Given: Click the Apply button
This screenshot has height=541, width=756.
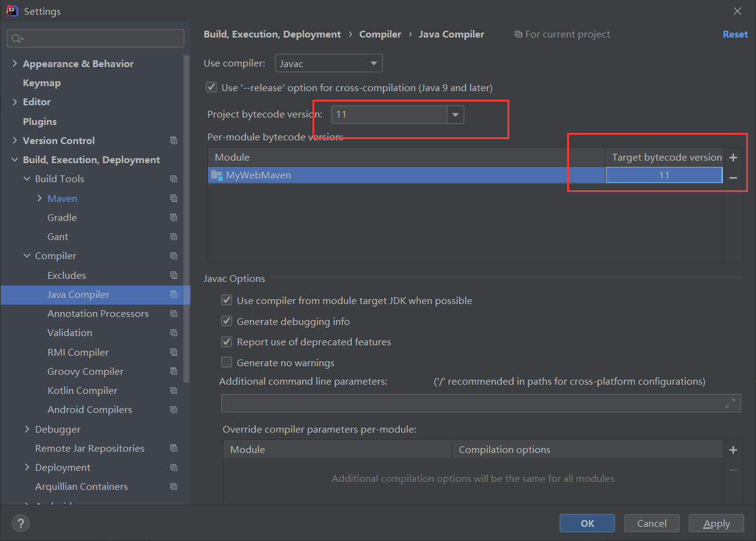Looking at the screenshot, I should tap(717, 523).
